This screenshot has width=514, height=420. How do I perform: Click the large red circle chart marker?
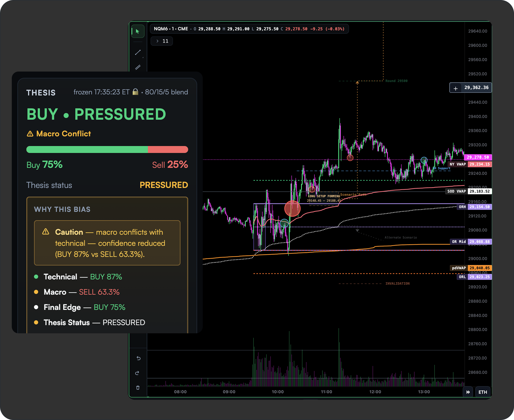coord(292,209)
